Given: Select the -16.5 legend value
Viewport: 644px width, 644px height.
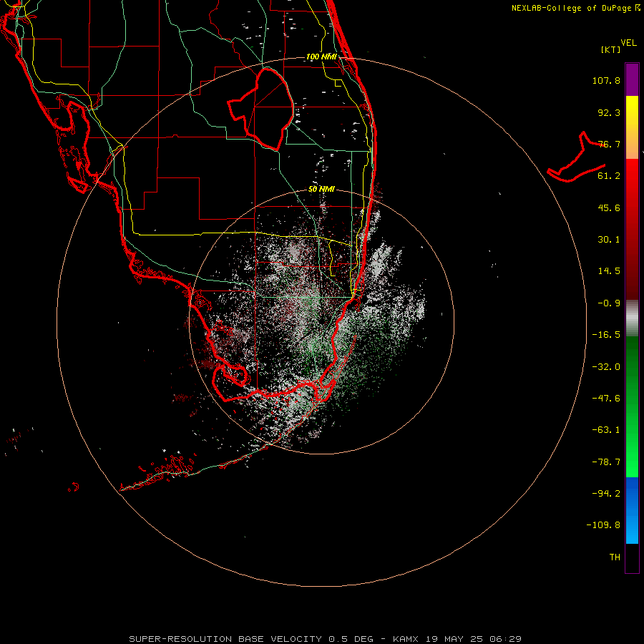Looking at the screenshot, I should 606,335.
